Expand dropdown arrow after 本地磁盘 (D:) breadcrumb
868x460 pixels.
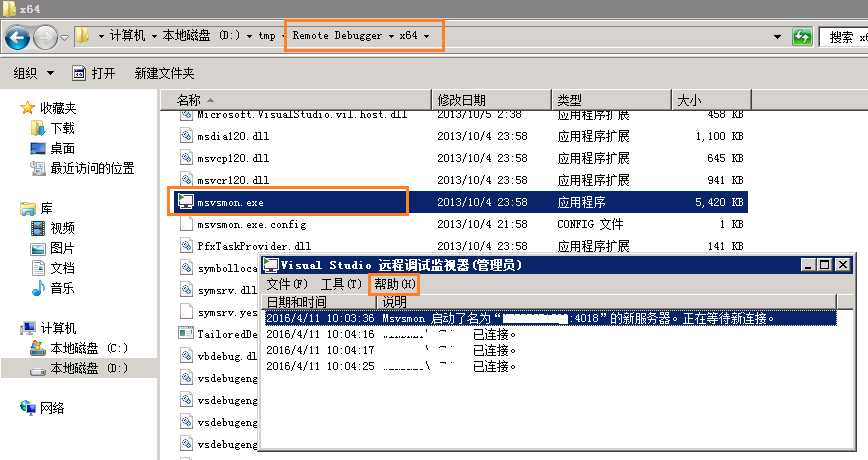pyautogui.click(x=249, y=37)
